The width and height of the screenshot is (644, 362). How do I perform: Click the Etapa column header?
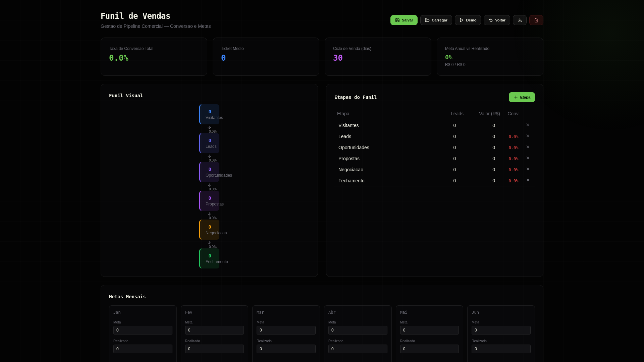click(343, 114)
